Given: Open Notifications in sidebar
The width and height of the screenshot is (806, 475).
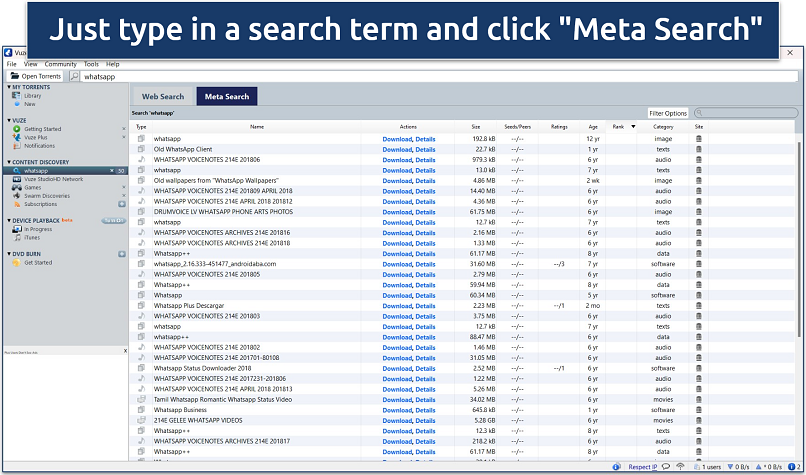Looking at the screenshot, I should (39, 146).
